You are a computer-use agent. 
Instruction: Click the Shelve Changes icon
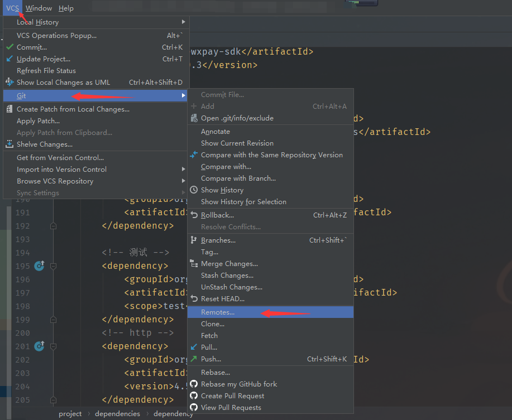(10, 144)
